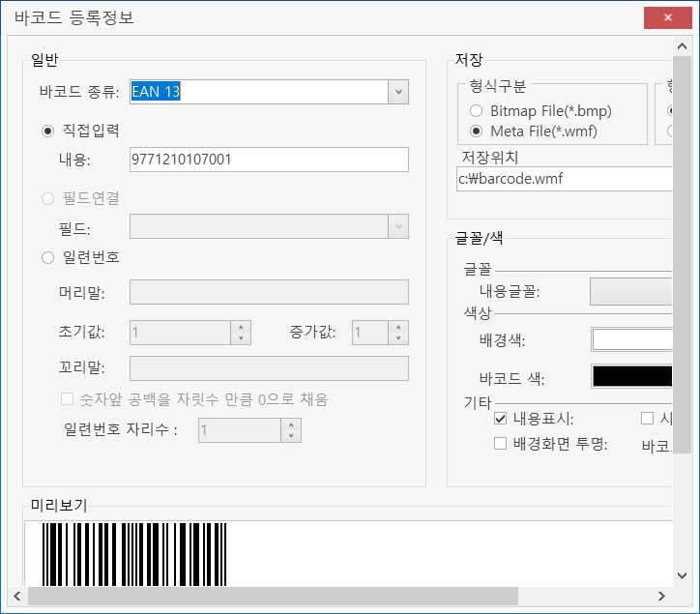Close the 바코드 등록정보 dialog

tap(668, 17)
